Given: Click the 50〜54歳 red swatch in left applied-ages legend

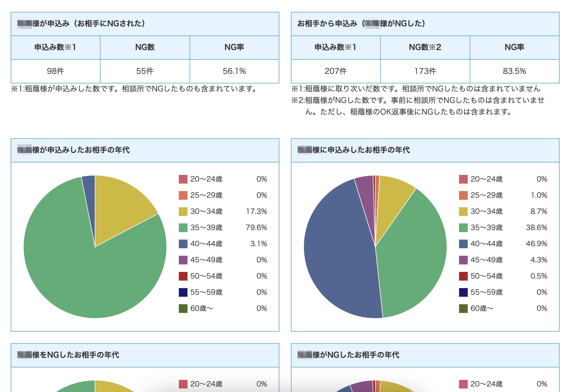Looking at the screenshot, I should click(x=183, y=276).
